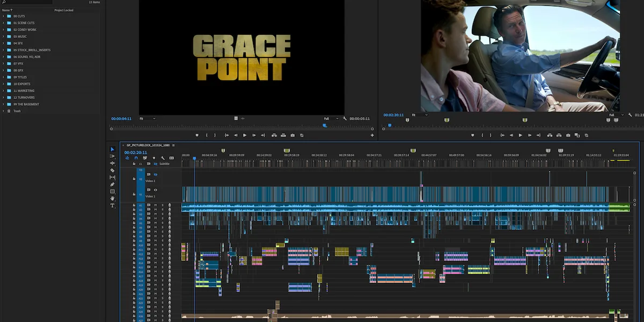Select the 05 STOCK_BROLL_INSERTS bin

tap(32, 50)
